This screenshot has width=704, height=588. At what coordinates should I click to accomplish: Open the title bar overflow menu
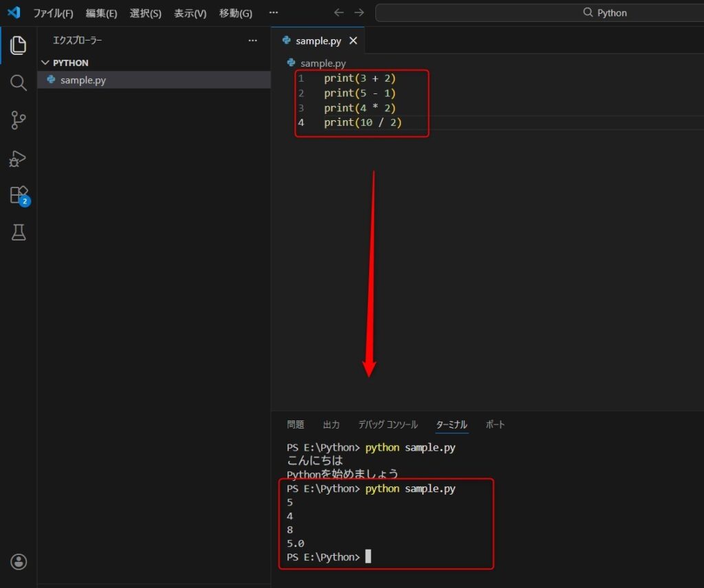tap(273, 12)
